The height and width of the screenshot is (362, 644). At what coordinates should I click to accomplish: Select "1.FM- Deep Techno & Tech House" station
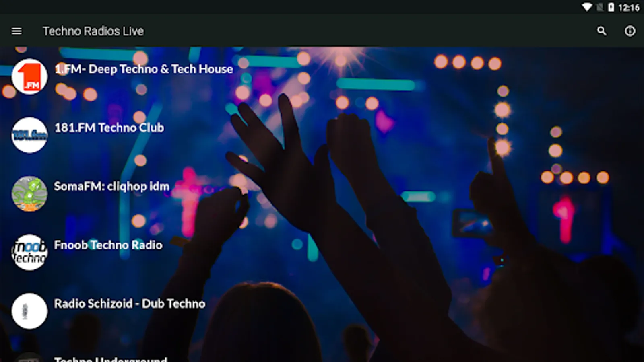144,69
